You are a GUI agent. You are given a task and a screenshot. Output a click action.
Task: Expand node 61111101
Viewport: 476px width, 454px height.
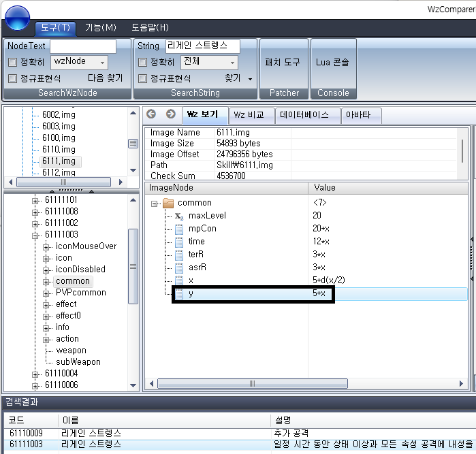[x=35, y=201]
